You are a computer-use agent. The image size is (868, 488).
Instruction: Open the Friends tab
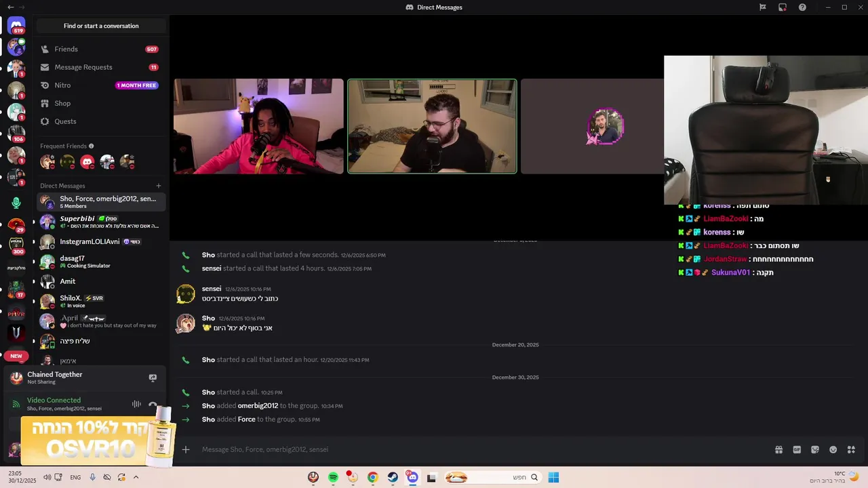click(x=101, y=49)
